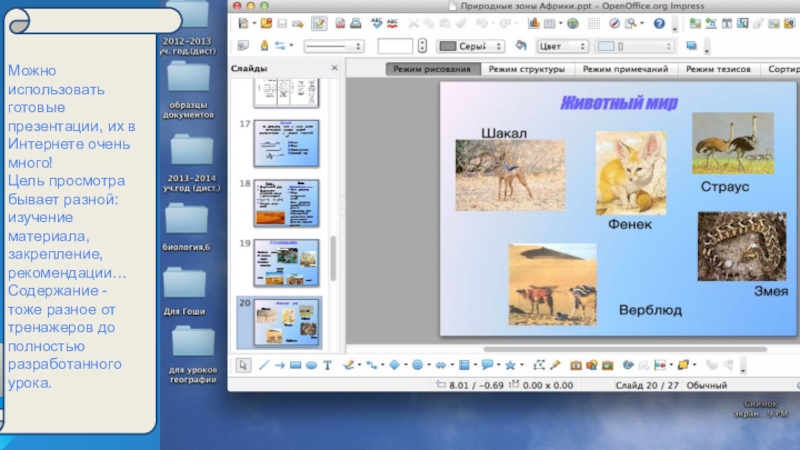Image resolution: width=800 pixels, height=450 pixels.
Task: Open the line style dropdown
Action: [333, 46]
